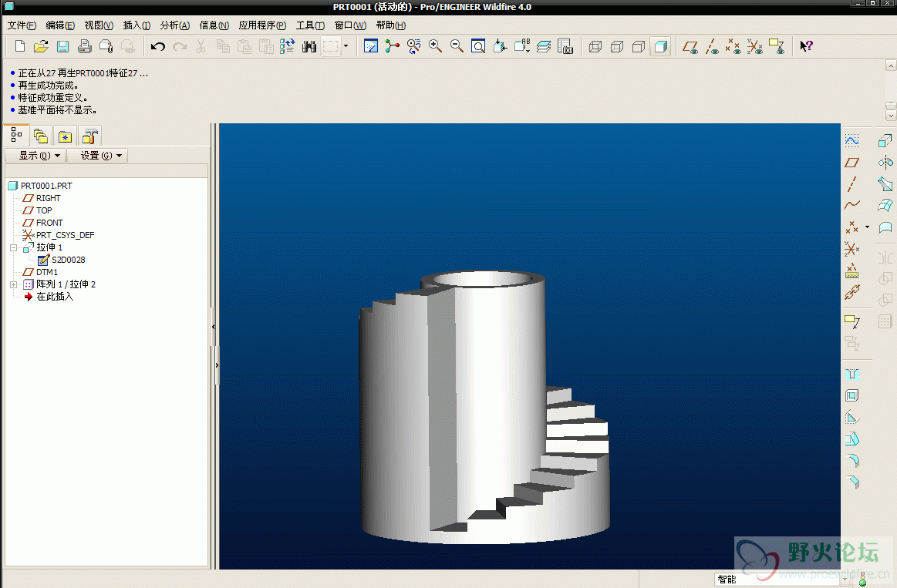Refit model to screen
Viewport: 897px width, 588px height.
pyautogui.click(x=478, y=46)
